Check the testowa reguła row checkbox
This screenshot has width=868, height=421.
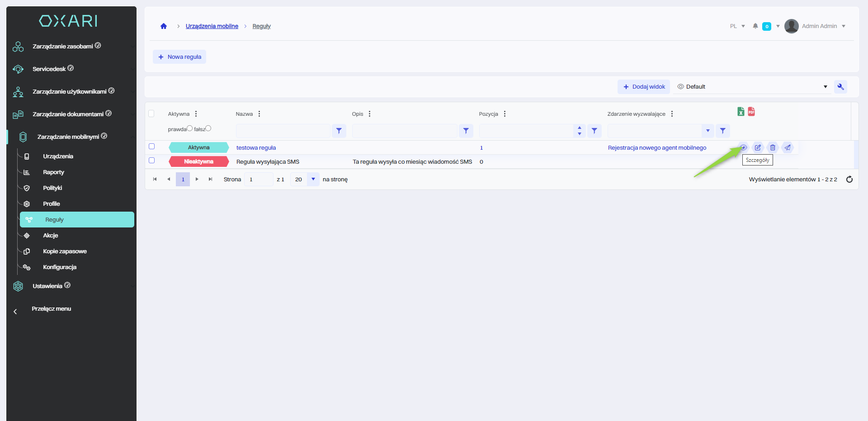tap(152, 147)
